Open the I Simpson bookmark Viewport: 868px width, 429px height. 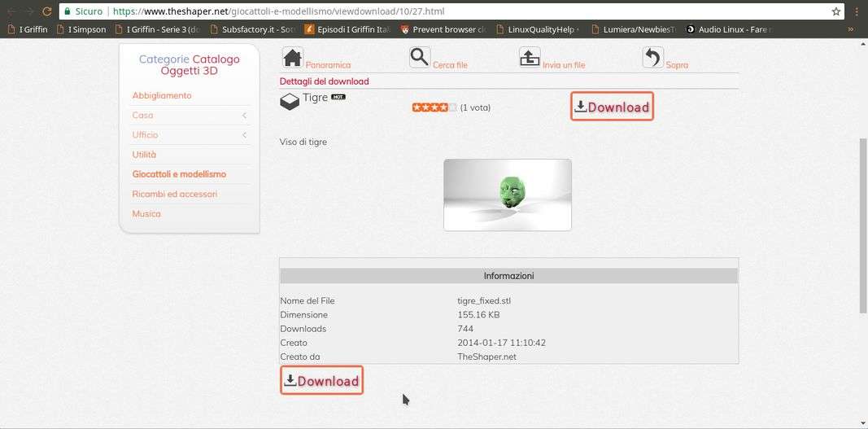(x=81, y=29)
